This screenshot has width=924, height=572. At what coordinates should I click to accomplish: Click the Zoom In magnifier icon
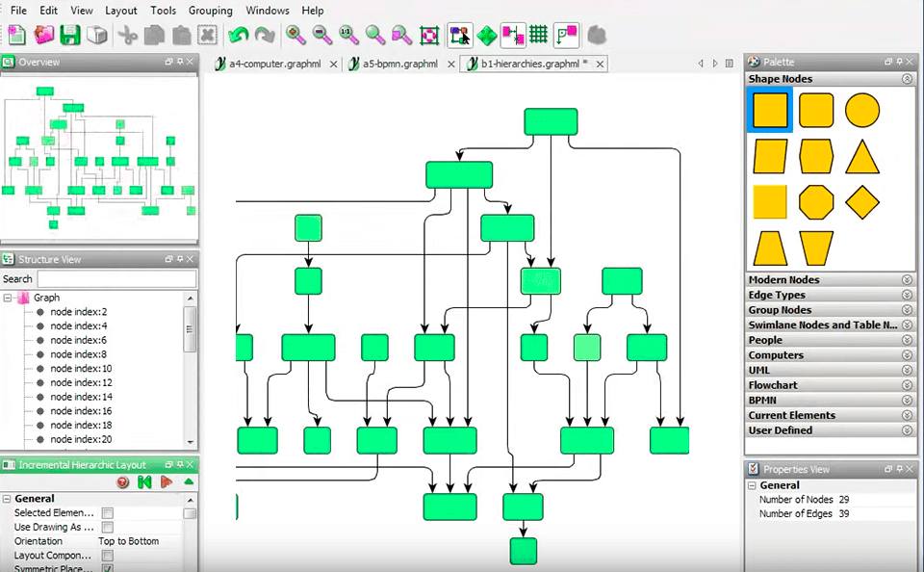point(295,36)
